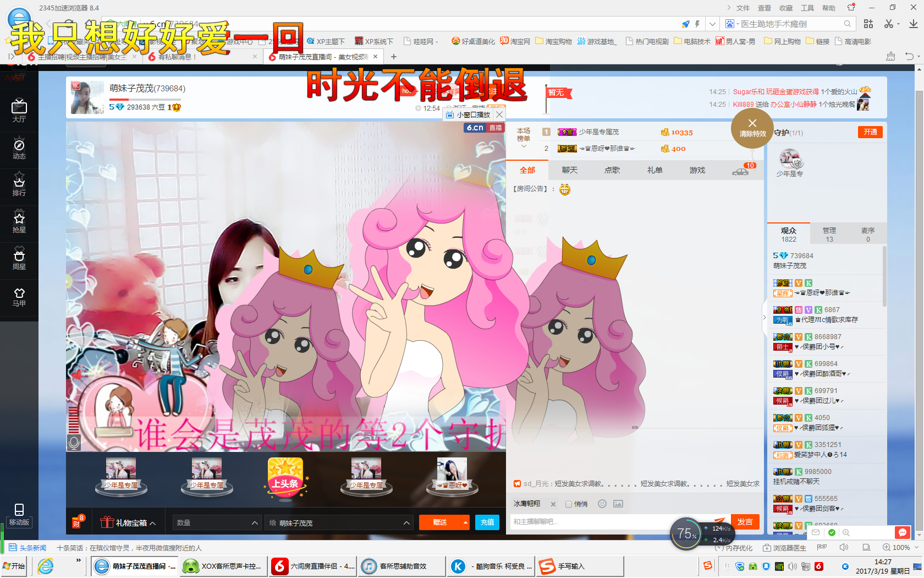
Task: Click the streamer avatar thumbnail at top
Action: tap(87, 97)
